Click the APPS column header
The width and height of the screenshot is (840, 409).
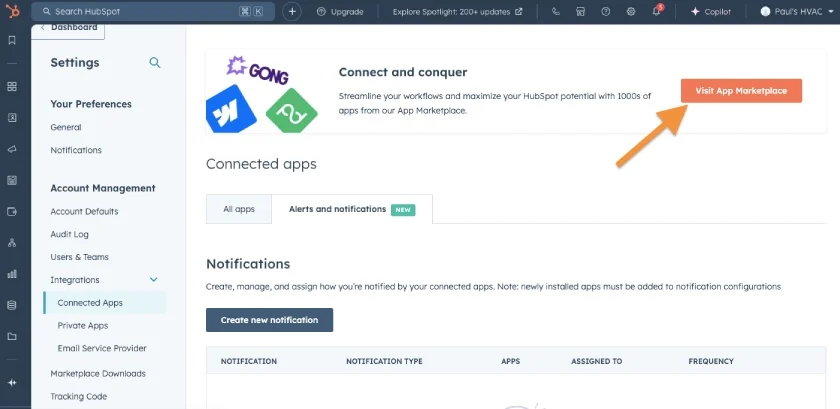pyautogui.click(x=511, y=361)
